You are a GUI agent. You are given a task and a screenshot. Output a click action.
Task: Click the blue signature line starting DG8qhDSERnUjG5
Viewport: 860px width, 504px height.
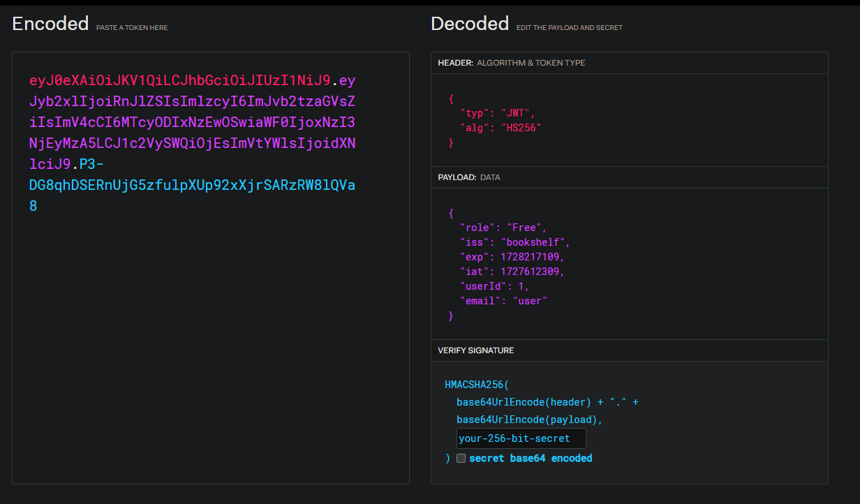193,185
